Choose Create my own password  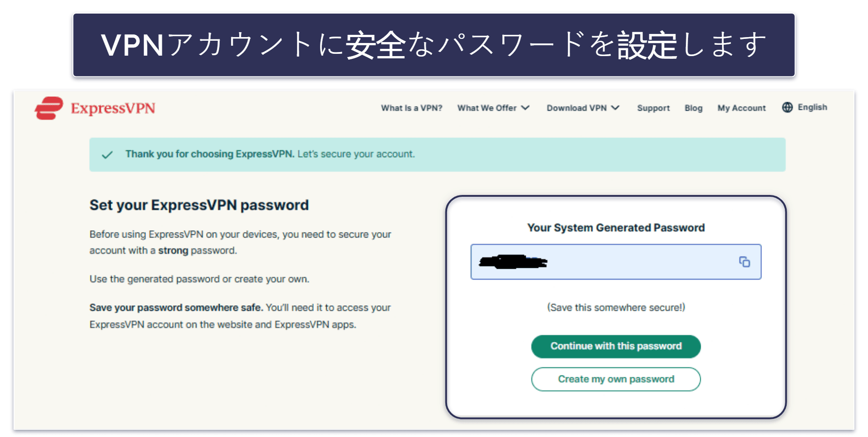pos(616,379)
